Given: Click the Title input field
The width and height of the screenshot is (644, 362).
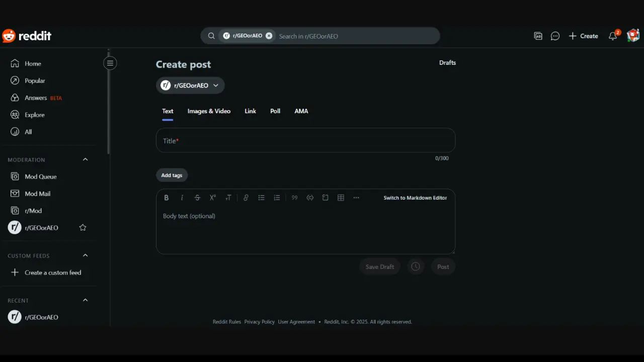Looking at the screenshot, I should [x=305, y=141].
